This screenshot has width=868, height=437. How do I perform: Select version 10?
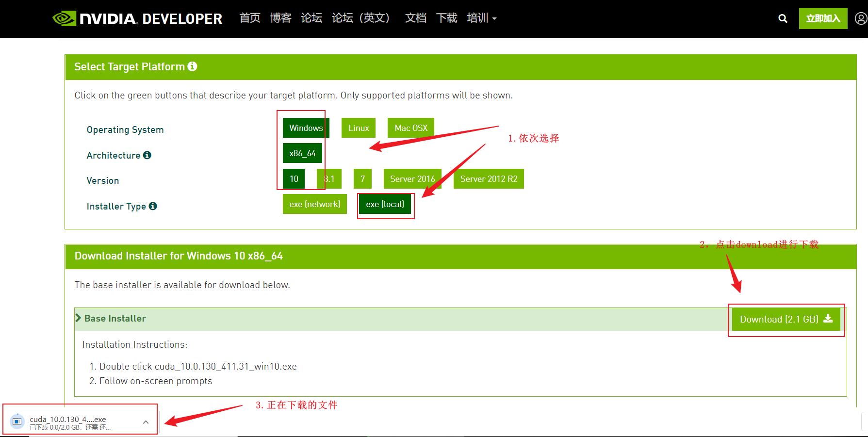[294, 179]
